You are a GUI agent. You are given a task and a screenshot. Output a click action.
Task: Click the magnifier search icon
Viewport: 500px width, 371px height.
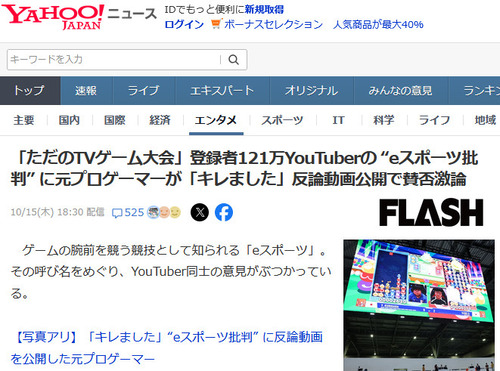click(234, 60)
